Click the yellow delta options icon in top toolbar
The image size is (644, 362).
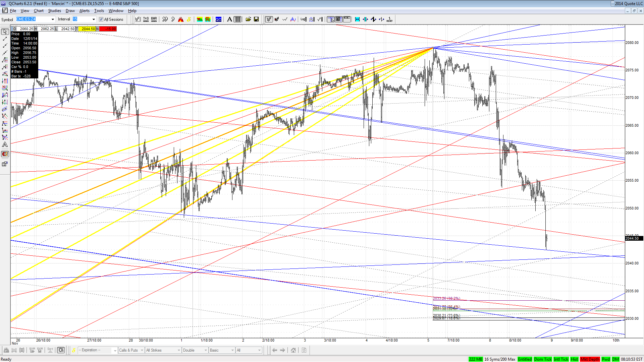[x=189, y=19]
